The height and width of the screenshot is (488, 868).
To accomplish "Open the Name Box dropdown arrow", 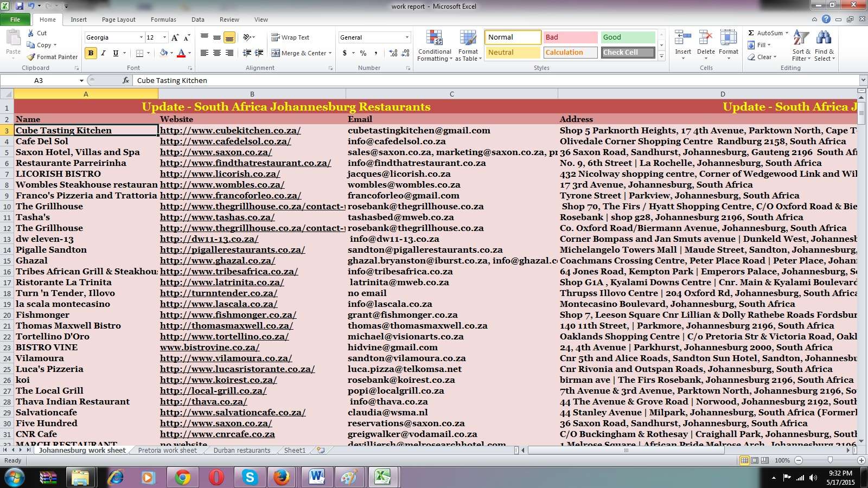I will (x=81, y=80).
